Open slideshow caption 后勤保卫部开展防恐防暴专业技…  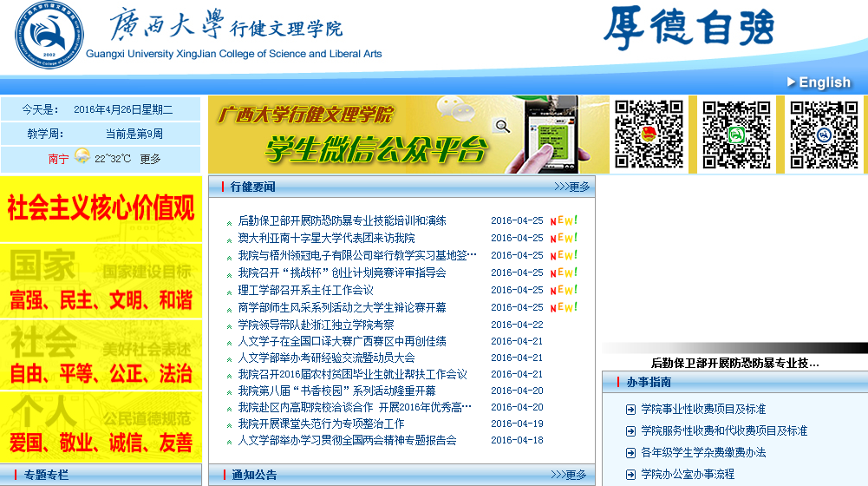click(x=734, y=363)
